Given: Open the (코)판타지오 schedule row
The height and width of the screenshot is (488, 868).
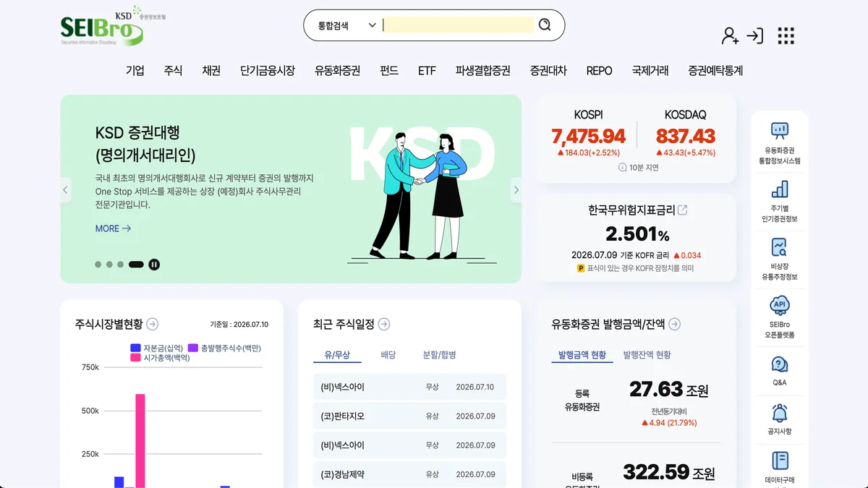Looking at the screenshot, I should coord(409,416).
